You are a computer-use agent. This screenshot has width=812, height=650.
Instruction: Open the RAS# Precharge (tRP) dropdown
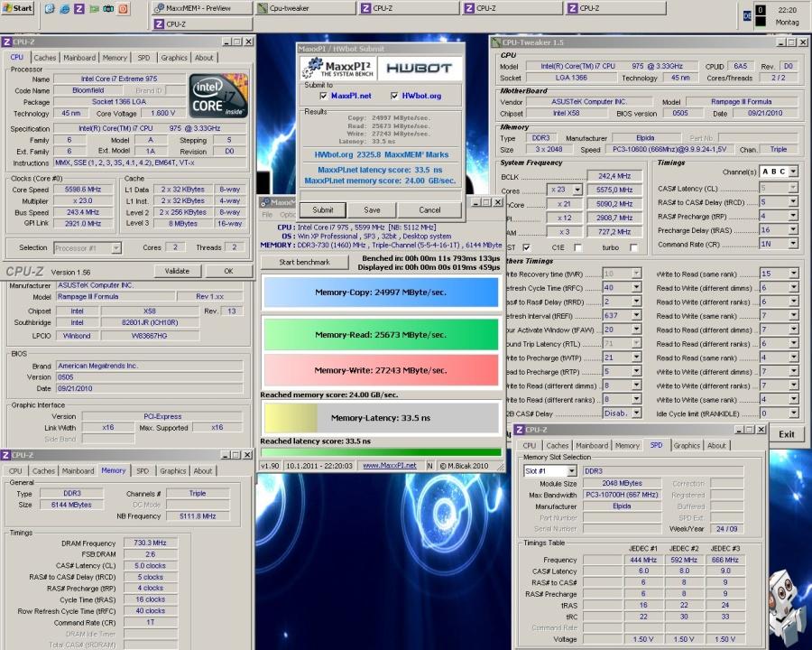(793, 216)
